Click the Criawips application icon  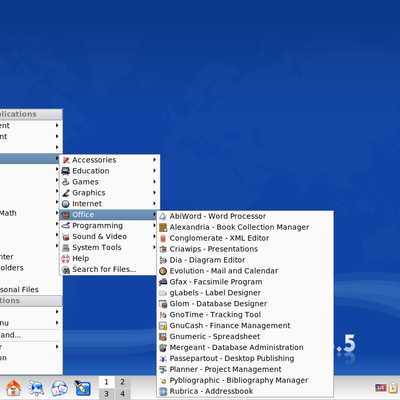point(163,249)
